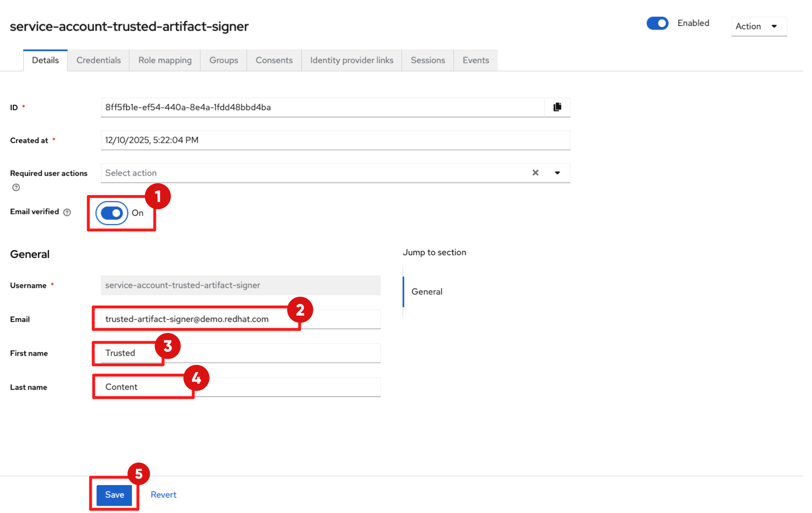
Task: Focus the Email input field
Action: click(240, 319)
